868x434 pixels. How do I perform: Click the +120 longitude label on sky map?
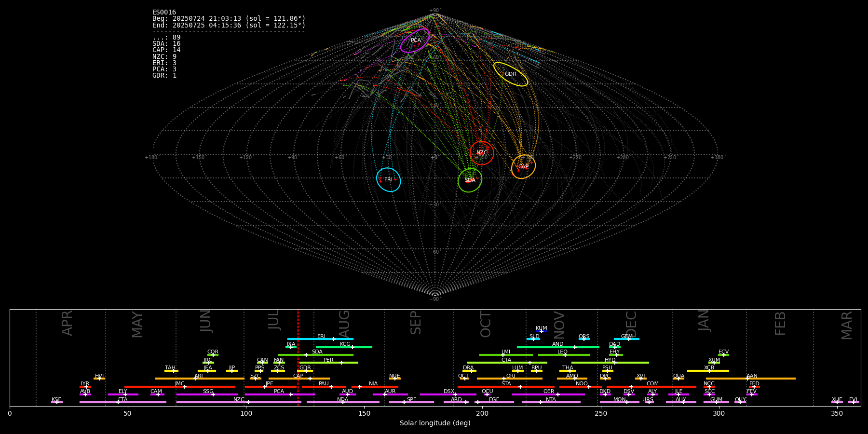(x=245, y=157)
